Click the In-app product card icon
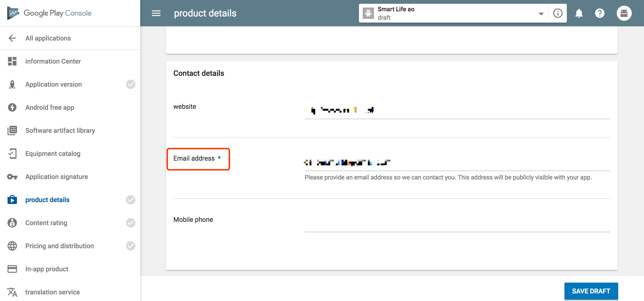644x301 pixels. coord(12,269)
